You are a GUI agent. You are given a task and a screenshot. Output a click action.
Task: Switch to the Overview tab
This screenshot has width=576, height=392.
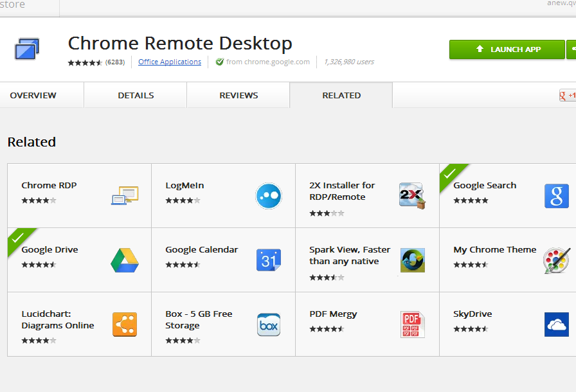point(33,96)
